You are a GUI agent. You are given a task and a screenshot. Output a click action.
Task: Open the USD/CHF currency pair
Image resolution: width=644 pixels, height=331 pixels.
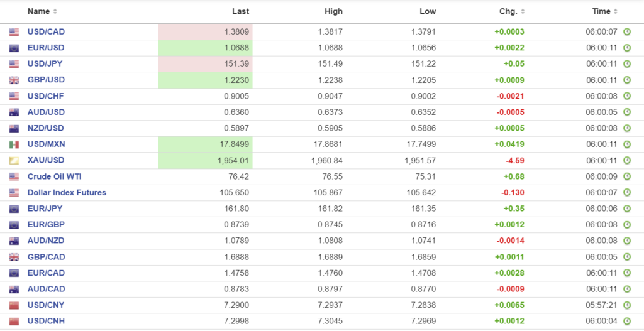[45, 96]
